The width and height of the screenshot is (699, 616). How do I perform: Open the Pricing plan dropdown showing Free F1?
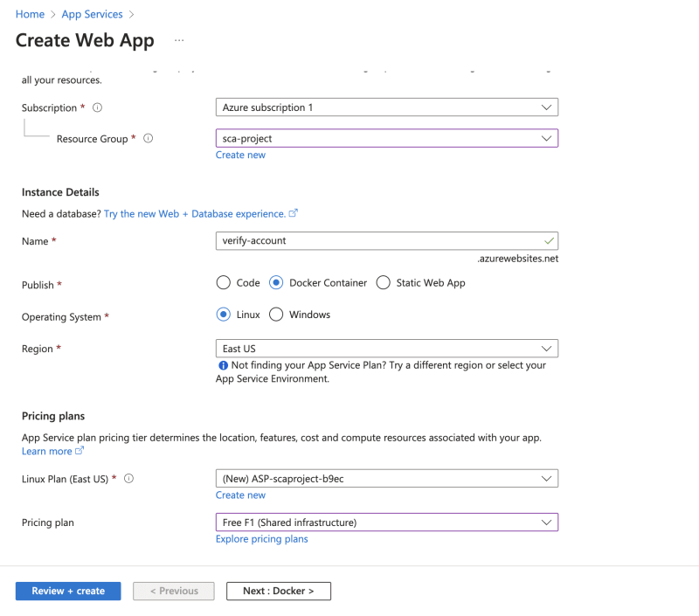387,522
